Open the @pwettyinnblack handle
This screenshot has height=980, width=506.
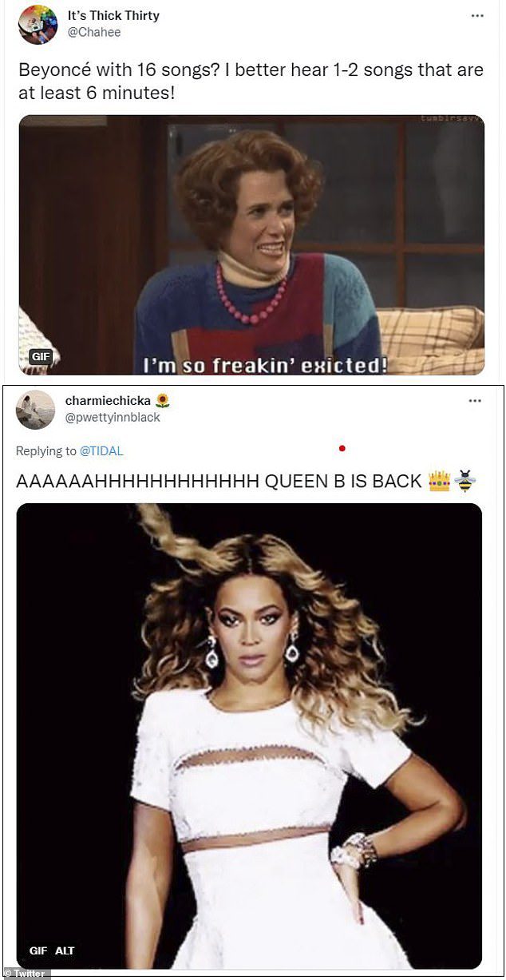click(x=113, y=417)
